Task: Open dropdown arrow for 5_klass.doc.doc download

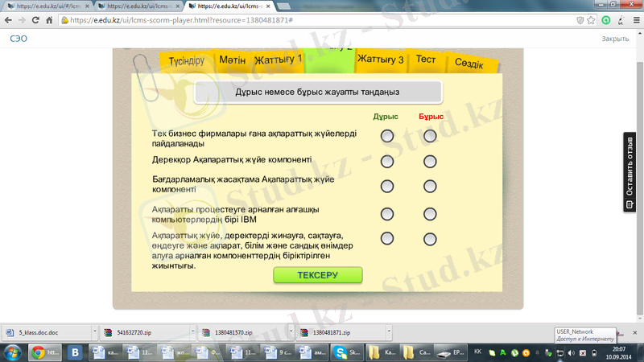Action: [x=94, y=331]
